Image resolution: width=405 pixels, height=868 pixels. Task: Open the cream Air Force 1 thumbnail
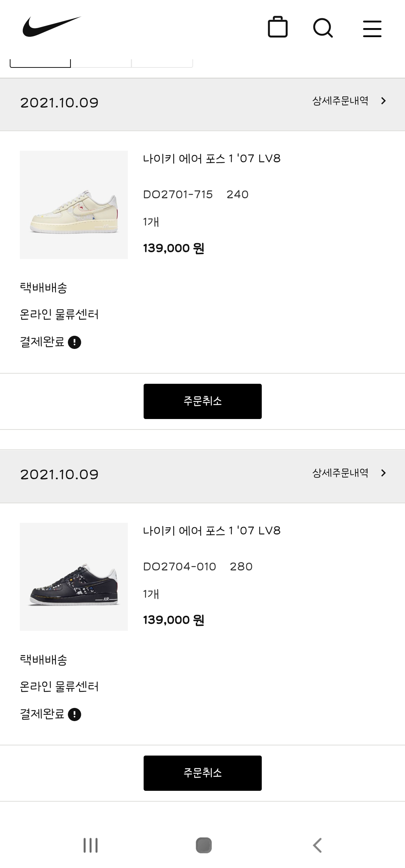[74, 205]
